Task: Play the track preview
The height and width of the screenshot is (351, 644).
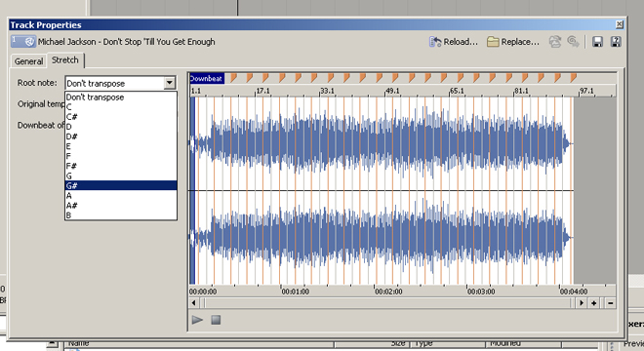Action: point(197,320)
